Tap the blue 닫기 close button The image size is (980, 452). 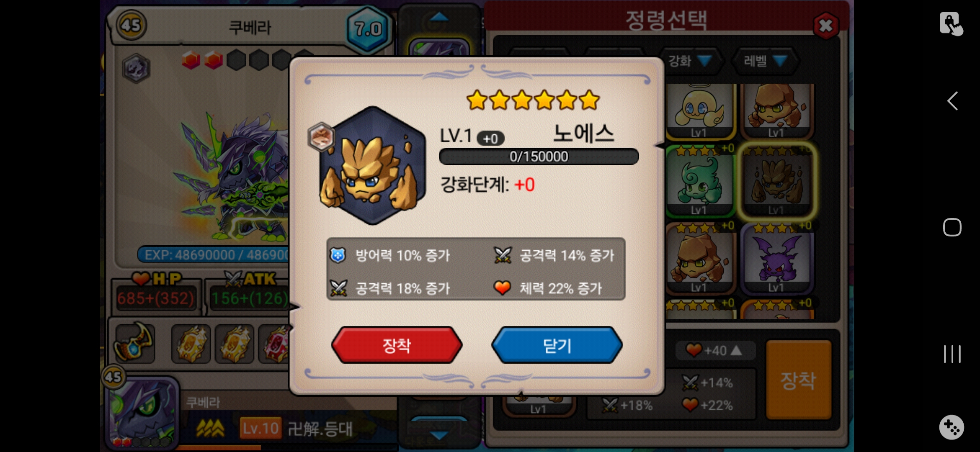click(557, 345)
